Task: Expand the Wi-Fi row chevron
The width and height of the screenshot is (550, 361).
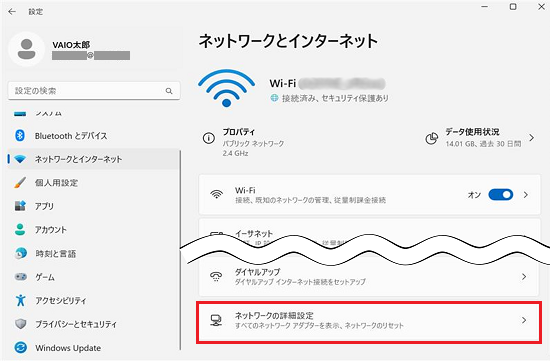Action: coord(525,194)
